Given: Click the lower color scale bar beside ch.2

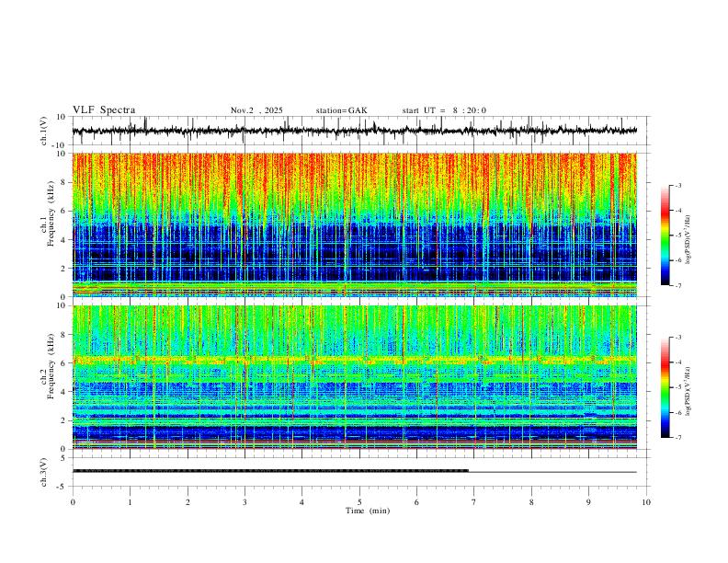Looking at the screenshot, I should [665, 387].
